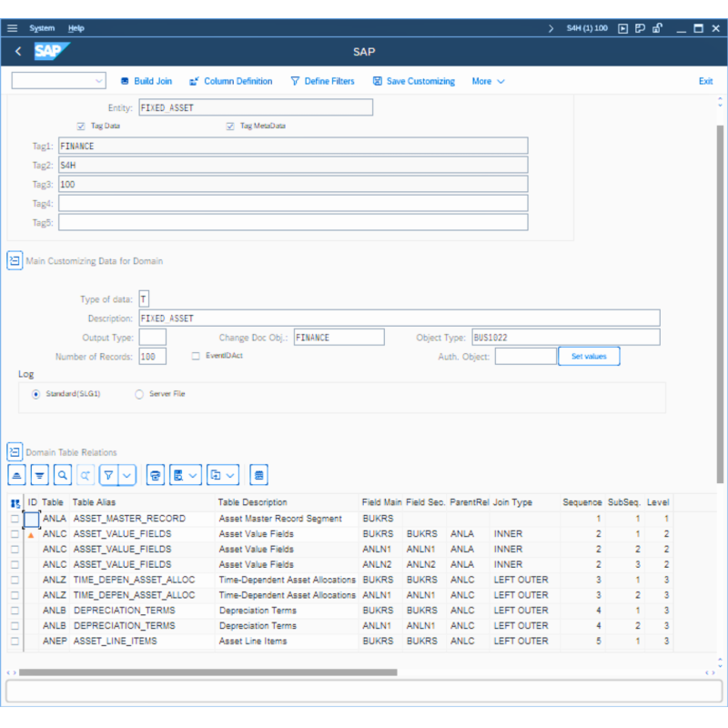Viewport: 728px width, 728px height.
Task: Click the Set values button
Action: point(589,356)
